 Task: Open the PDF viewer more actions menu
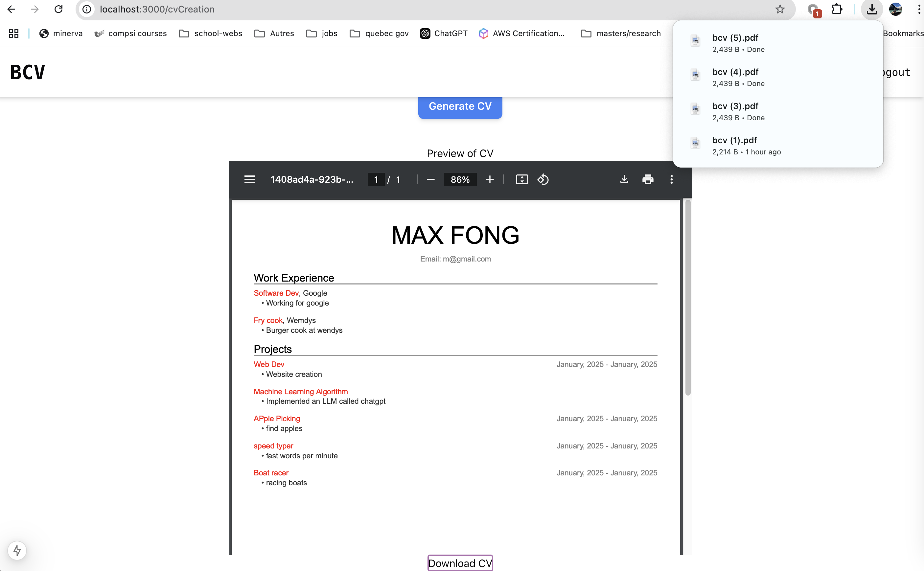(671, 179)
